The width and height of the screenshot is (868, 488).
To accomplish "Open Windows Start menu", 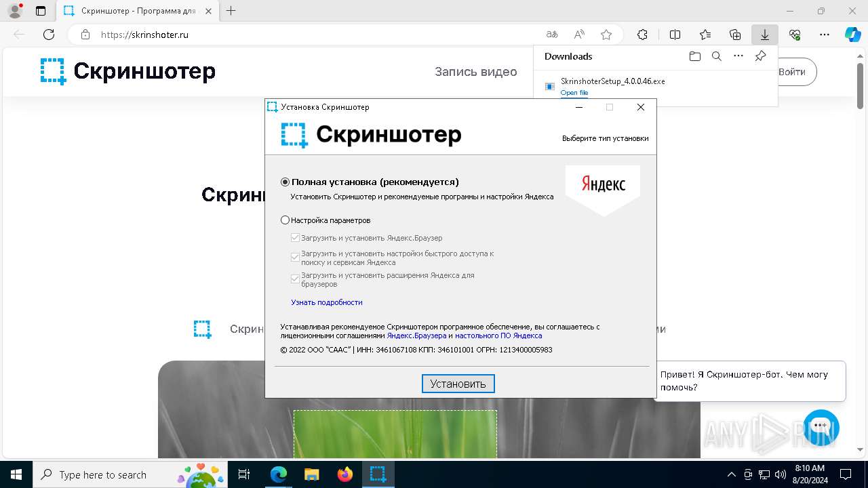I will tap(16, 474).
